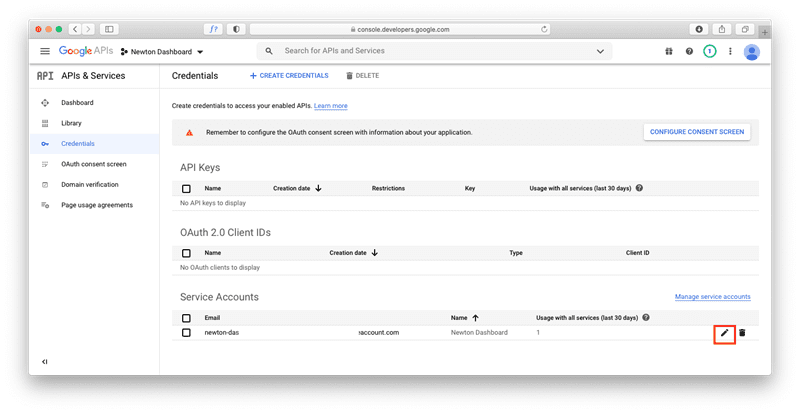Open the hamburger navigation menu

[x=45, y=51]
